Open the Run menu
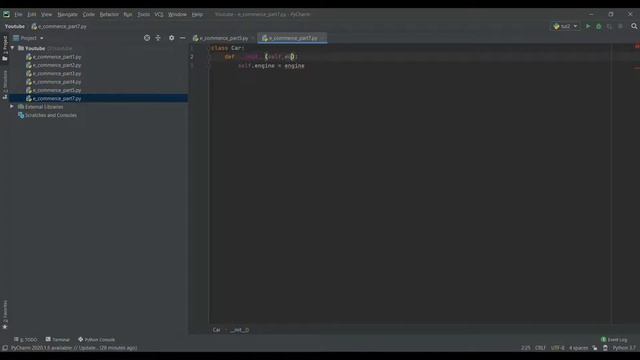The height and width of the screenshot is (360, 640). (x=128, y=14)
